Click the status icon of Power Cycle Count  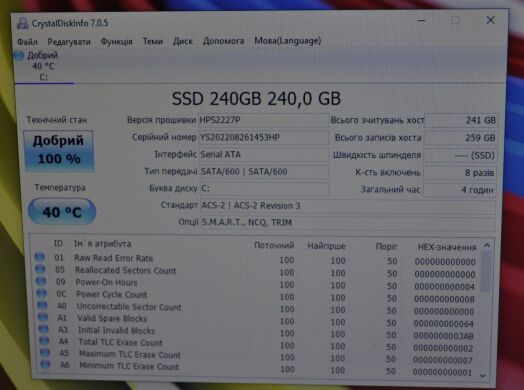coord(41,293)
